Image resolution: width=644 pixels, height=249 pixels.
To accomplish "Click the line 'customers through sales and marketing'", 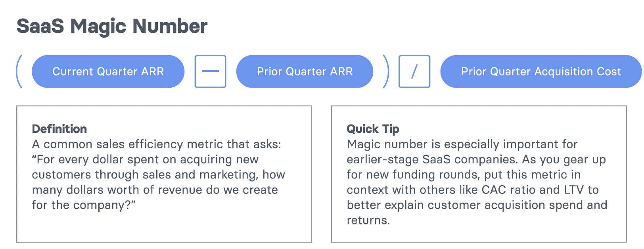I will point(158,175).
